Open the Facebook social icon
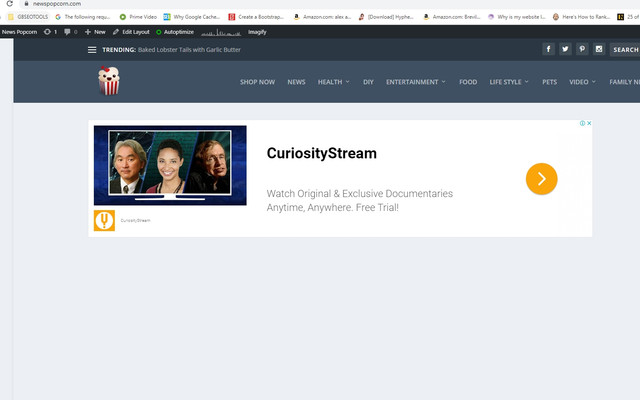Viewport: 640px width, 400px height. point(548,49)
